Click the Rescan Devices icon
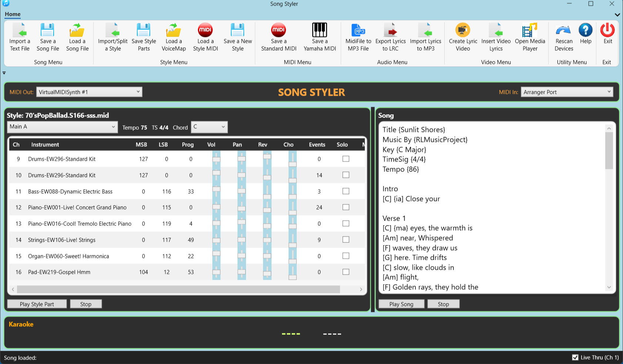The image size is (623, 364). pos(563,30)
